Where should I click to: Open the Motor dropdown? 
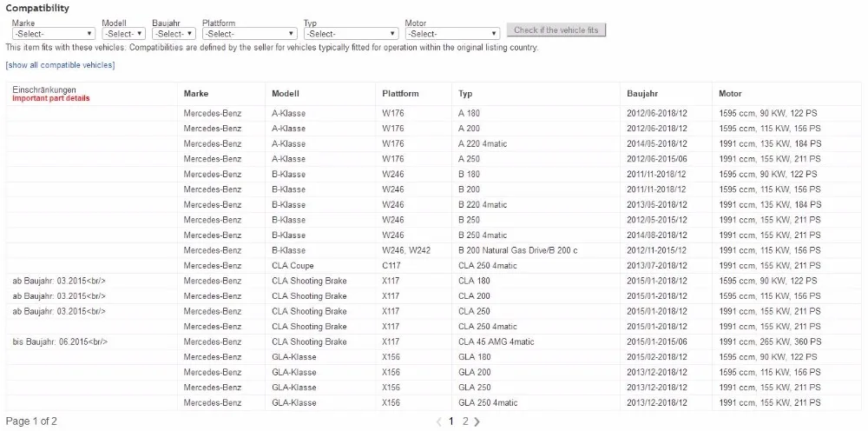[x=452, y=34]
